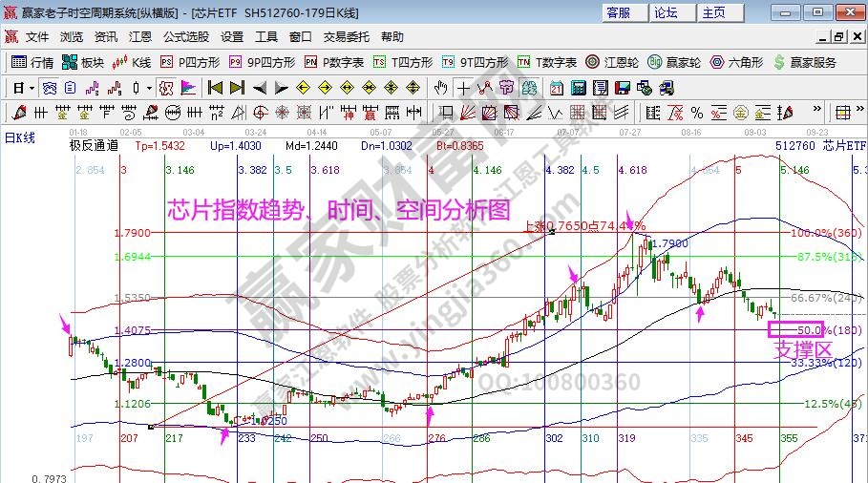Image resolution: width=868 pixels, height=483 pixels.
Task: Toggle the crosshair cursor mode
Action: (x=463, y=88)
